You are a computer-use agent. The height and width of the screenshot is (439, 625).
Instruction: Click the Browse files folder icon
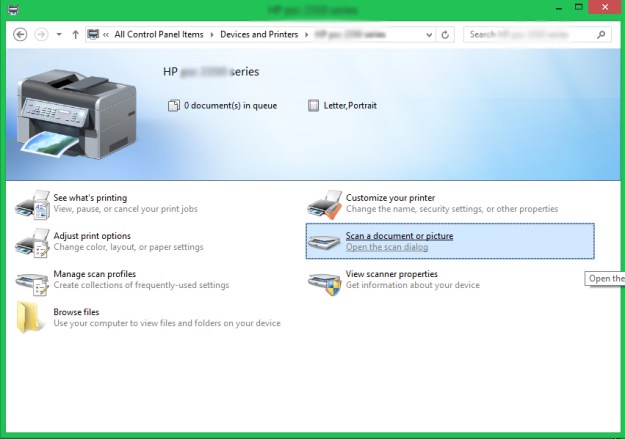[30, 318]
